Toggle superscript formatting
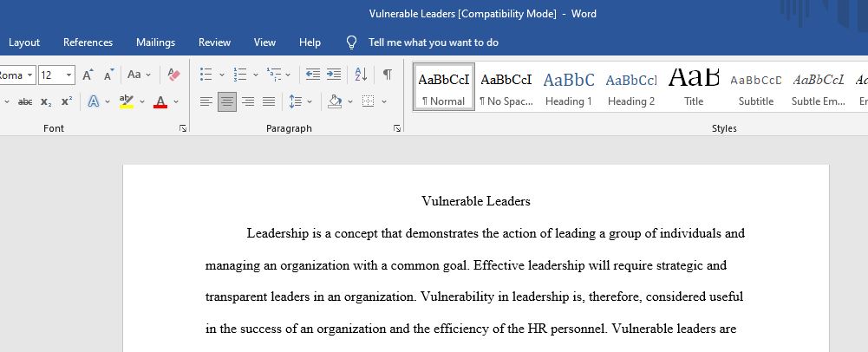The width and height of the screenshot is (868, 352). coord(67,101)
